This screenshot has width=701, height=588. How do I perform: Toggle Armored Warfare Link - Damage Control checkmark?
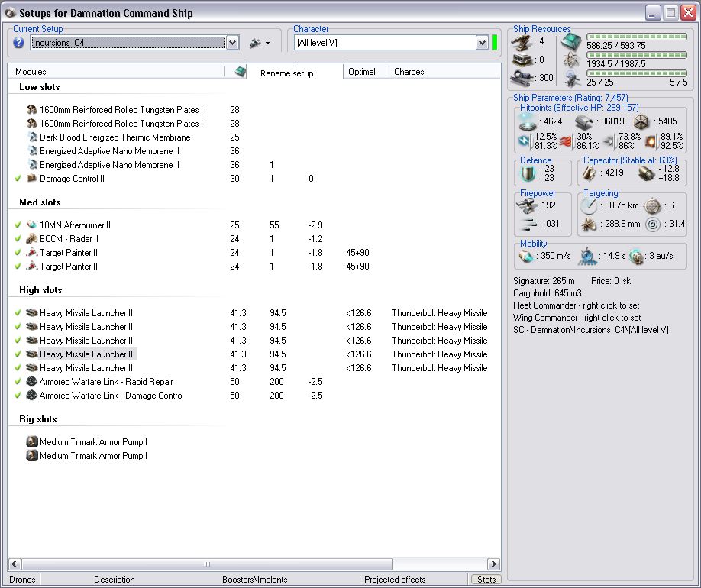(x=18, y=396)
